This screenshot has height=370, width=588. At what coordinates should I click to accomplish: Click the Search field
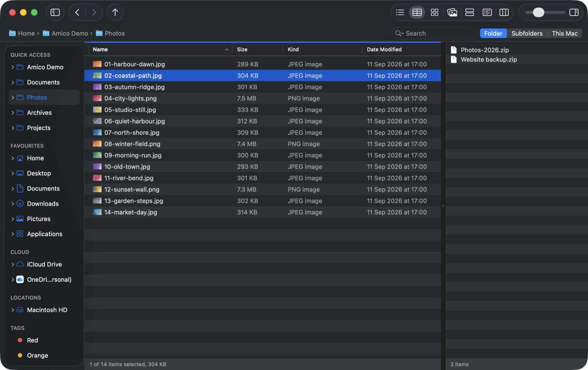(435, 33)
